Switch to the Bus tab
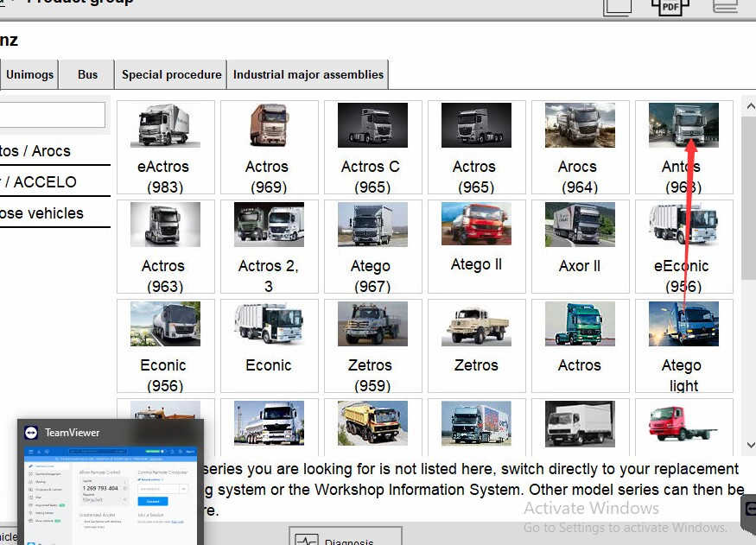Image resolution: width=756 pixels, height=545 pixels. (87, 74)
